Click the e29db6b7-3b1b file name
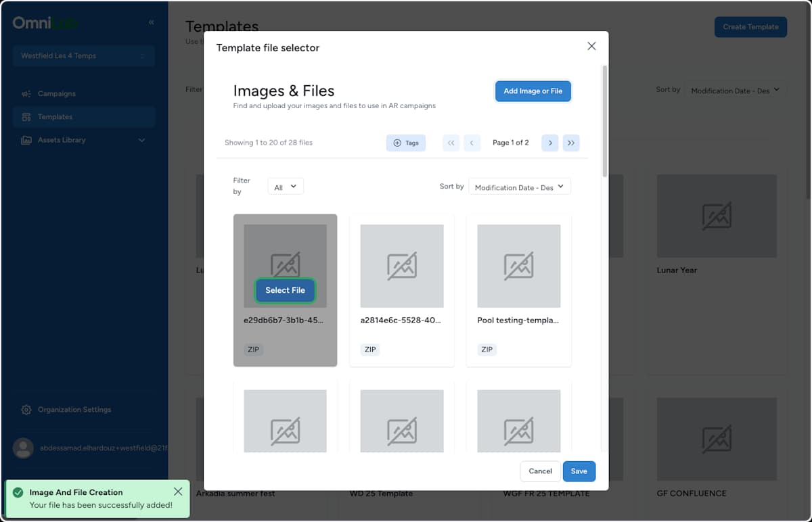 tap(285, 321)
